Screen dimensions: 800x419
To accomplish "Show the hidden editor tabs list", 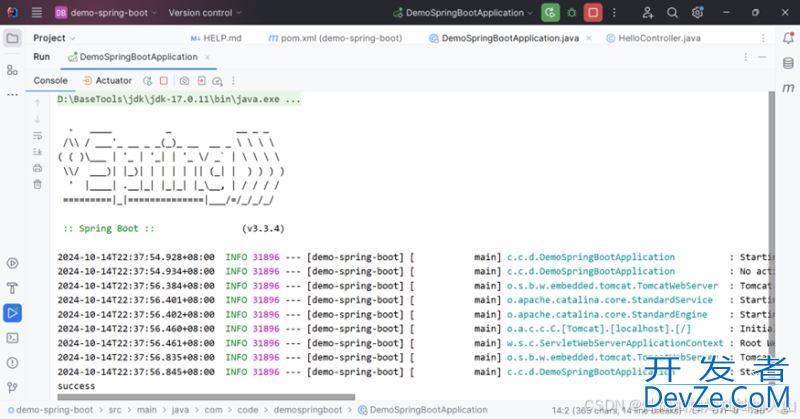I will click(x=763, y=38).
